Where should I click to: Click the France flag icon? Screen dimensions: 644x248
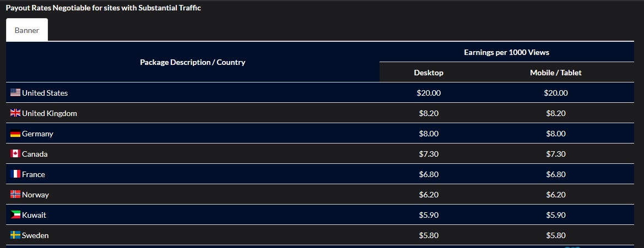coord(15,174)
